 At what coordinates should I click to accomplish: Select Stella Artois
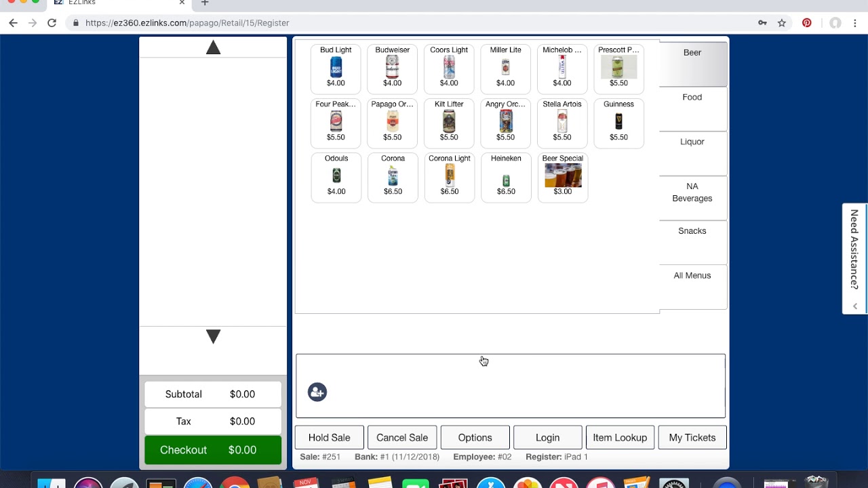click(x=562, y=123)
